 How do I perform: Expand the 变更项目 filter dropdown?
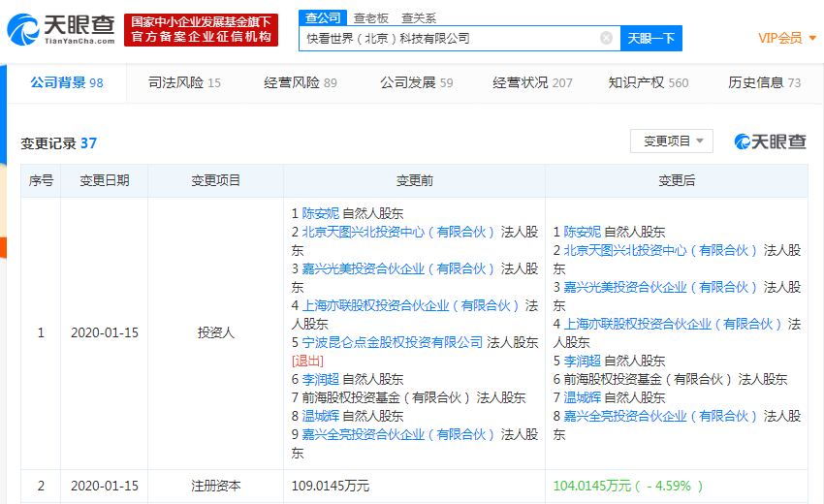671,142
